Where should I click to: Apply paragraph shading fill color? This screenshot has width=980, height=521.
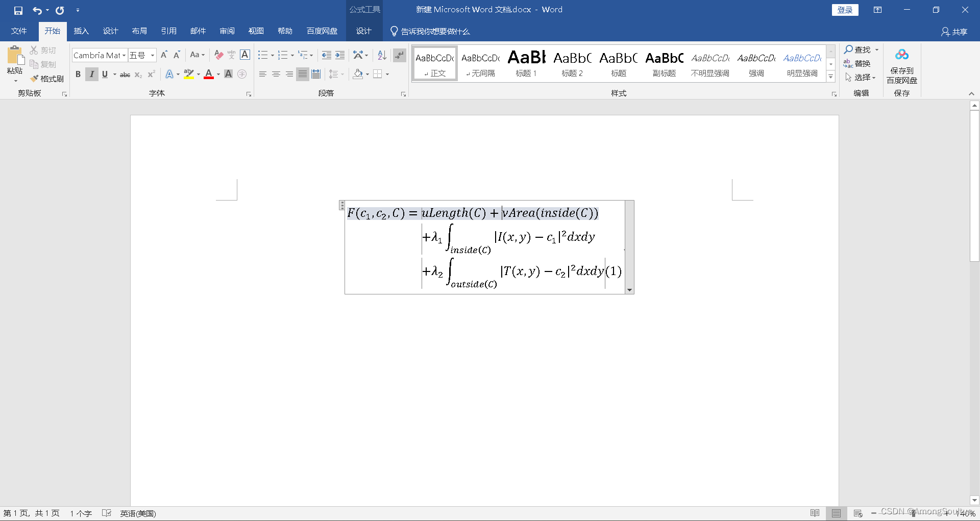coord(358,74)
